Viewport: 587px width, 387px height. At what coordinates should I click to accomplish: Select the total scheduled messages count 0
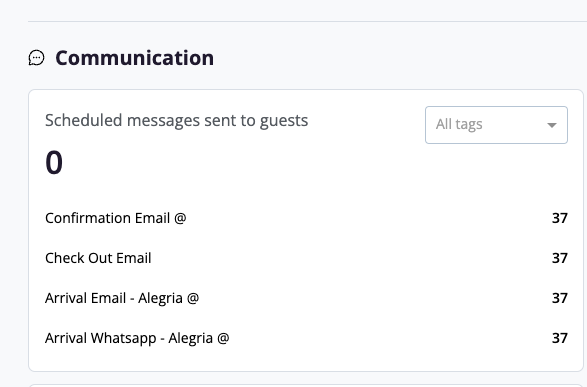(x=54, y=162)
